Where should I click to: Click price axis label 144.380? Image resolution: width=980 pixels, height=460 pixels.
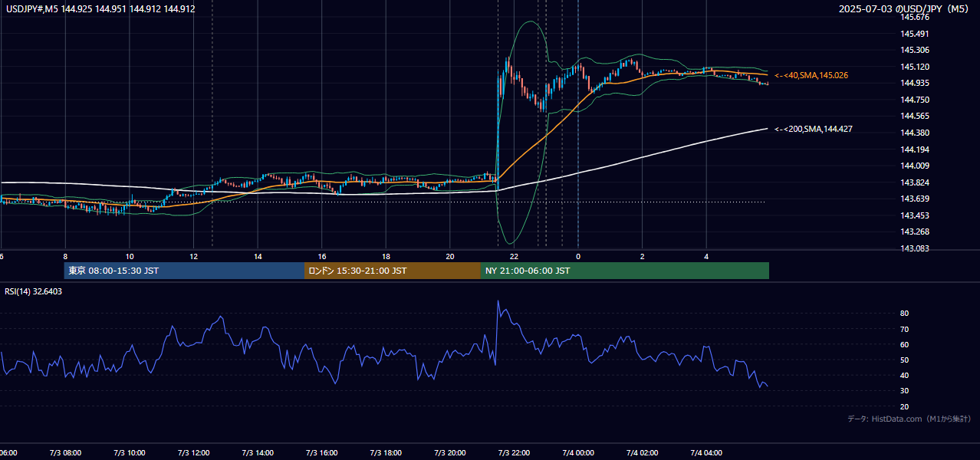pyautogui.click(x=915, y=133)
